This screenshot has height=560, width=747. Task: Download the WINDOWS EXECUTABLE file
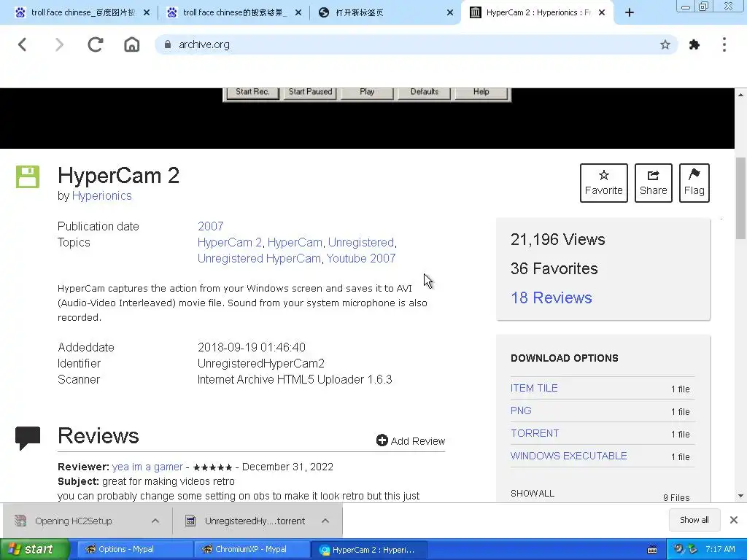click(568, 456)
